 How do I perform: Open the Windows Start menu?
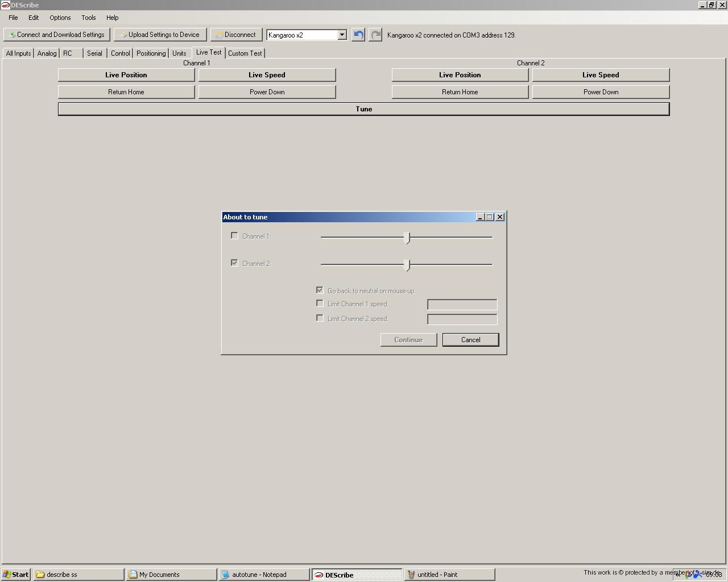tap(16, 575)
